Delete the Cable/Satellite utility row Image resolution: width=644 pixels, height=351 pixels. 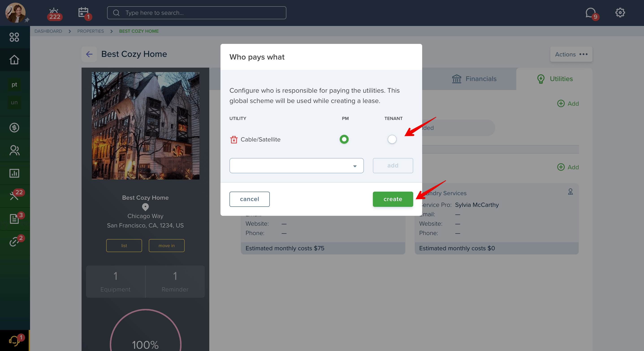coord(234,139)
